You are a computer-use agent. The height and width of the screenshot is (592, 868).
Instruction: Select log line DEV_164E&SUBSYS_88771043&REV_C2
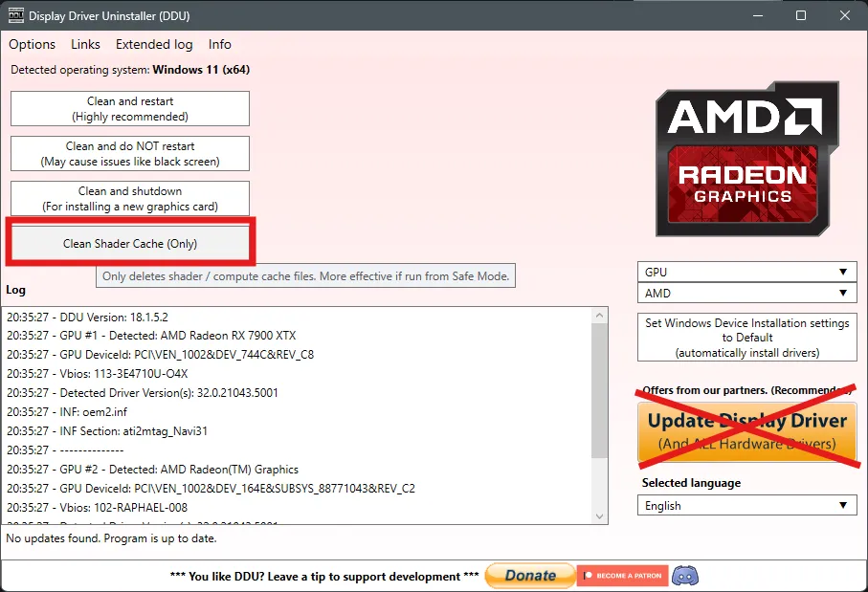[211, 489]
